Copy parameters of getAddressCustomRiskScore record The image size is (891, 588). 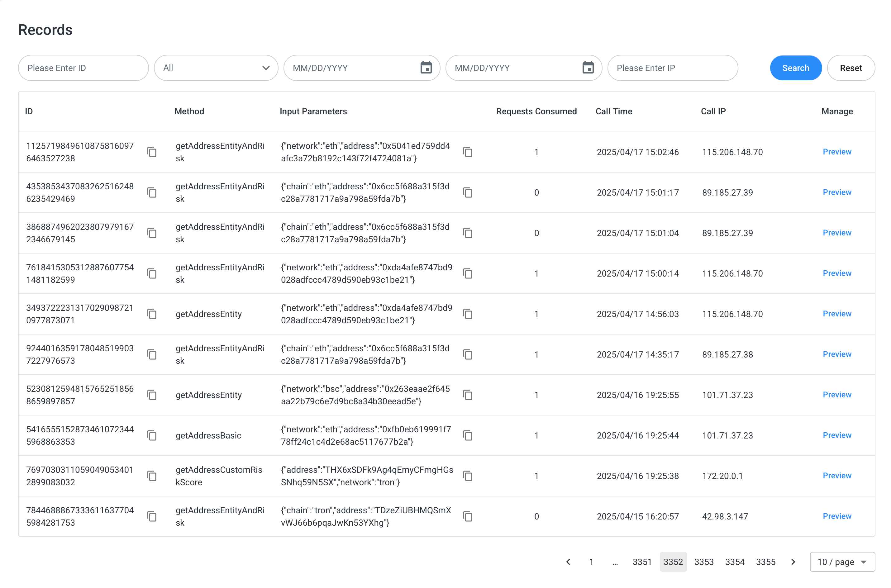tap(468, 476)
